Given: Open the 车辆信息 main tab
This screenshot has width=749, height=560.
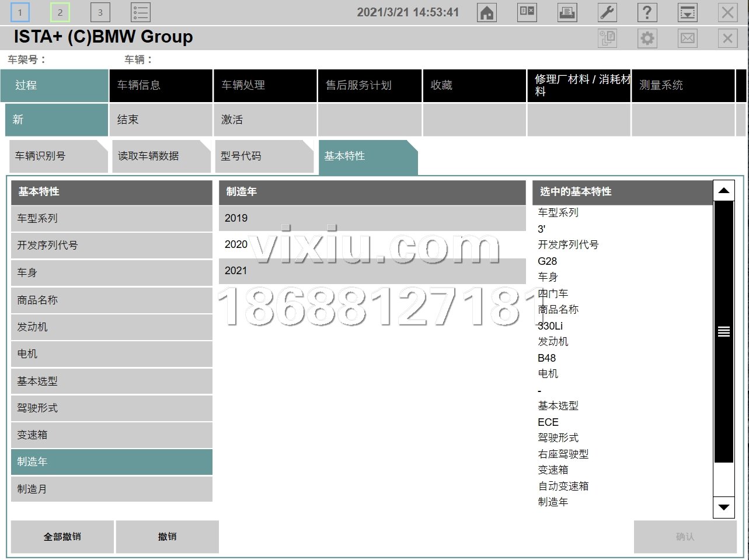Looking at the screenshot, I should pos(161,85).
